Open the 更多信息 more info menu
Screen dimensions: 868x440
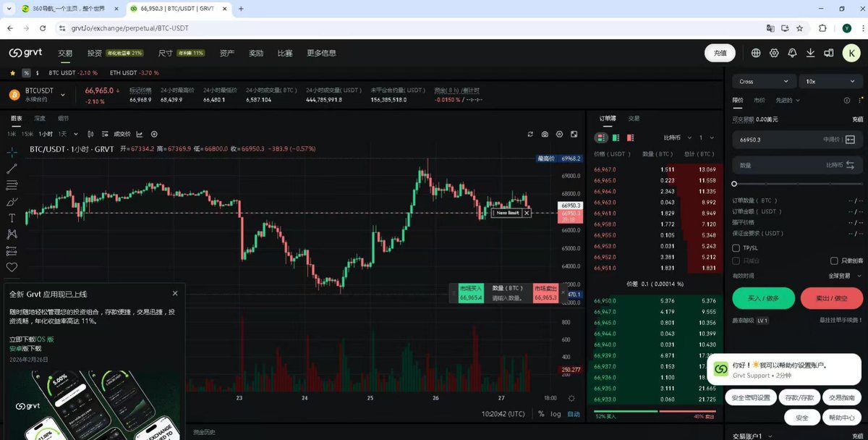coord(321,53)
